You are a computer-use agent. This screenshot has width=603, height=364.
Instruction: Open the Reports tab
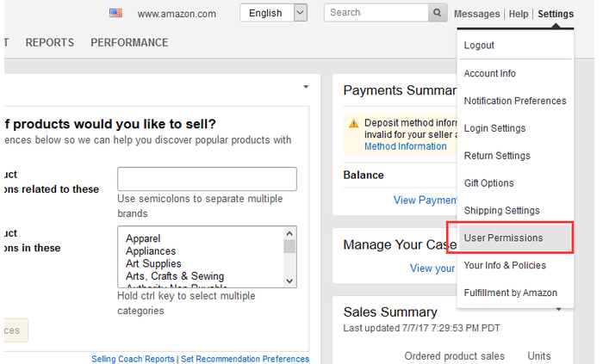click(x=49, y=42)
